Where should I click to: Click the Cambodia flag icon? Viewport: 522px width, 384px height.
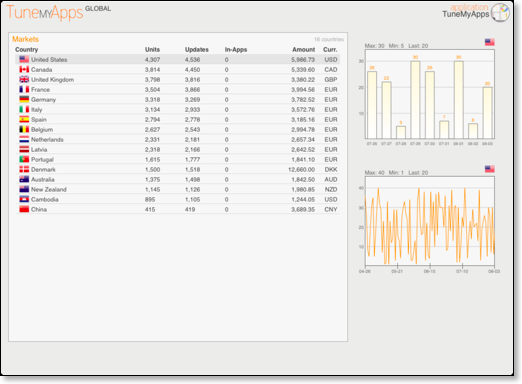(x=24, y=199)
